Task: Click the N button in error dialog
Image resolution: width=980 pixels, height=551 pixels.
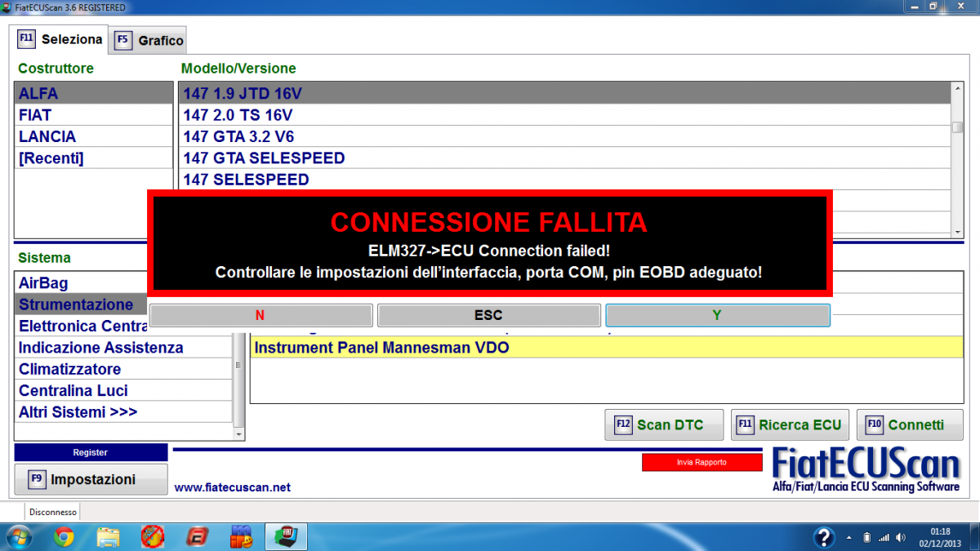Action: coord(261,315)
